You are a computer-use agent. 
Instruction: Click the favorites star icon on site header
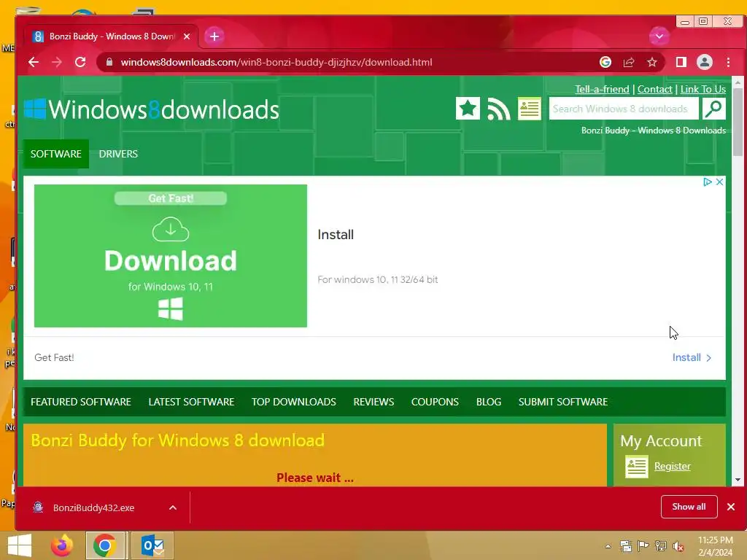(x=468, y=109)
